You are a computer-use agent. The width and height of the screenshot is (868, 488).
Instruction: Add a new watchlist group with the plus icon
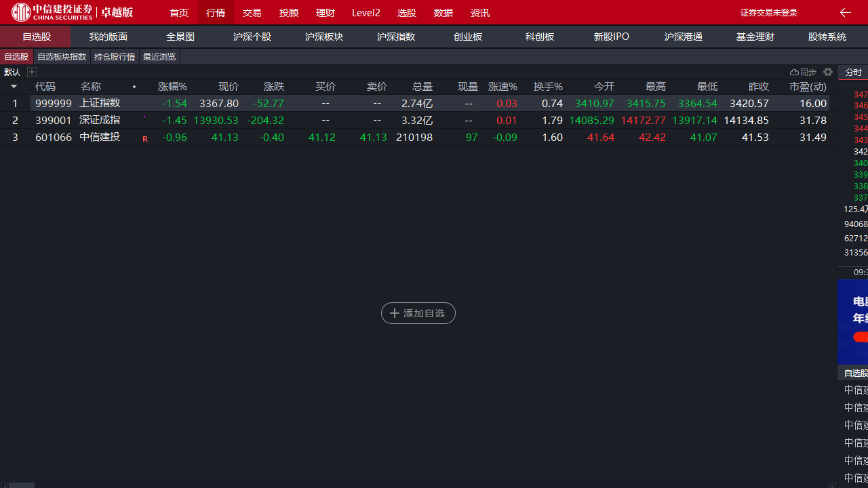pos(32,72)
